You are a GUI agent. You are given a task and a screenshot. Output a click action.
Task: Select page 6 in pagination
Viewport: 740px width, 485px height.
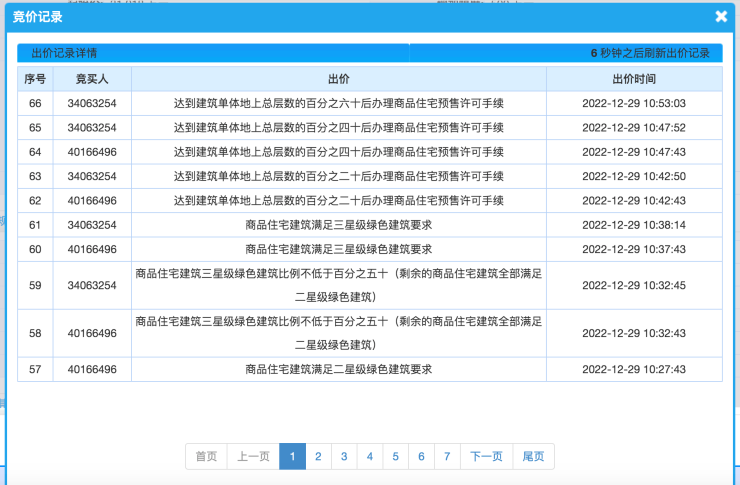tap(422, 457)
